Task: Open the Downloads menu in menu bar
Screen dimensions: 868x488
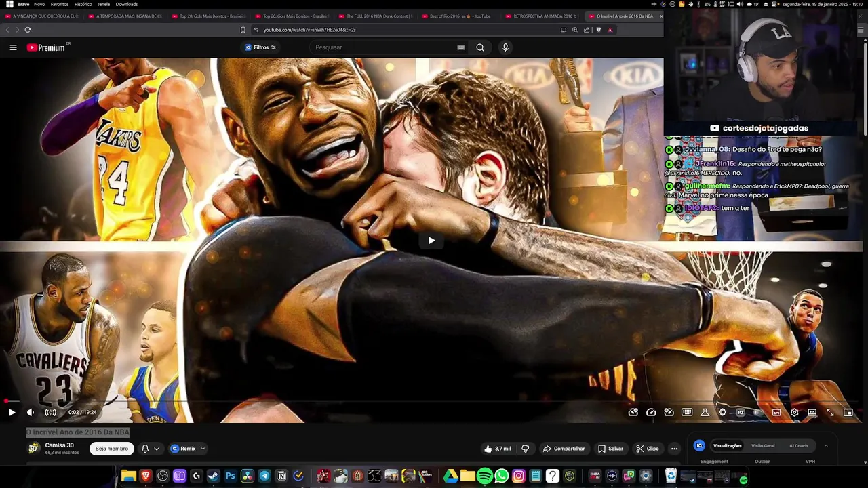Action: click(x=127, y=4)
